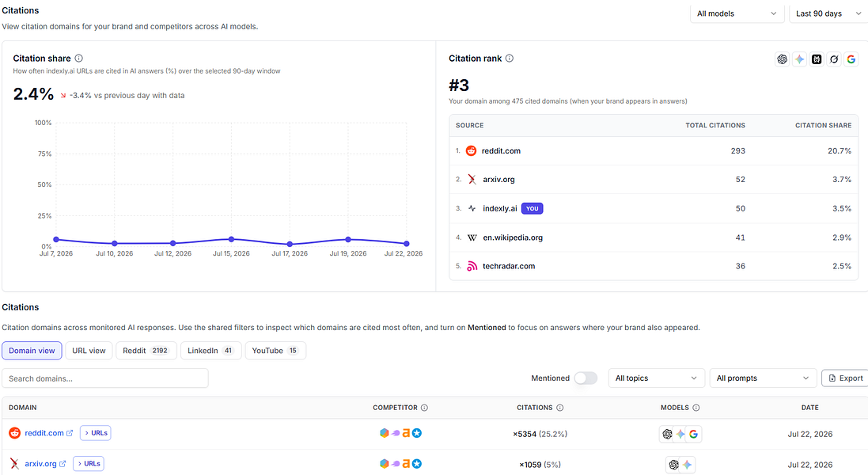Expand URLs for the arxiv.org row

(89, 463)
